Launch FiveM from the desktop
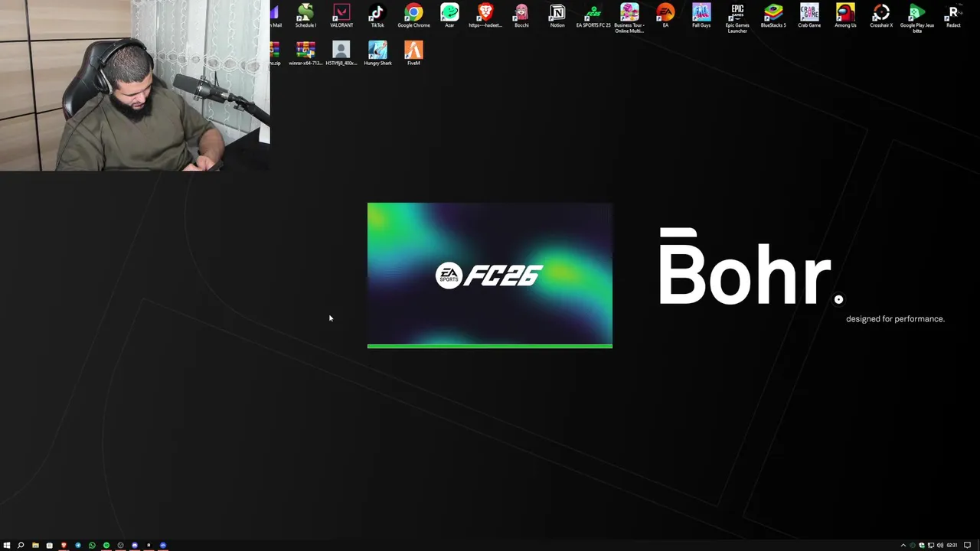 (x=413, y=54)
